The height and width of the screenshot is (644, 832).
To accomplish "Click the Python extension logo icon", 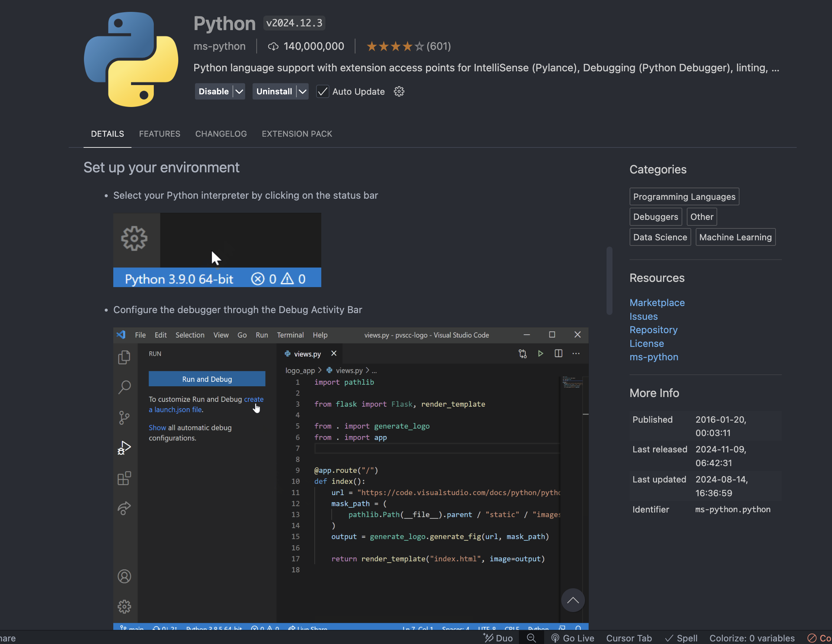I will (131, 59).
